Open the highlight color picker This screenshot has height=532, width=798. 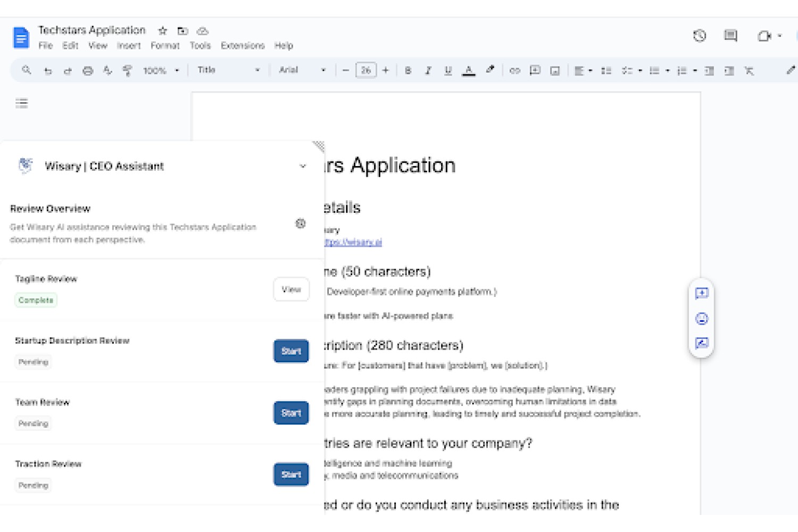click(490, 70)
